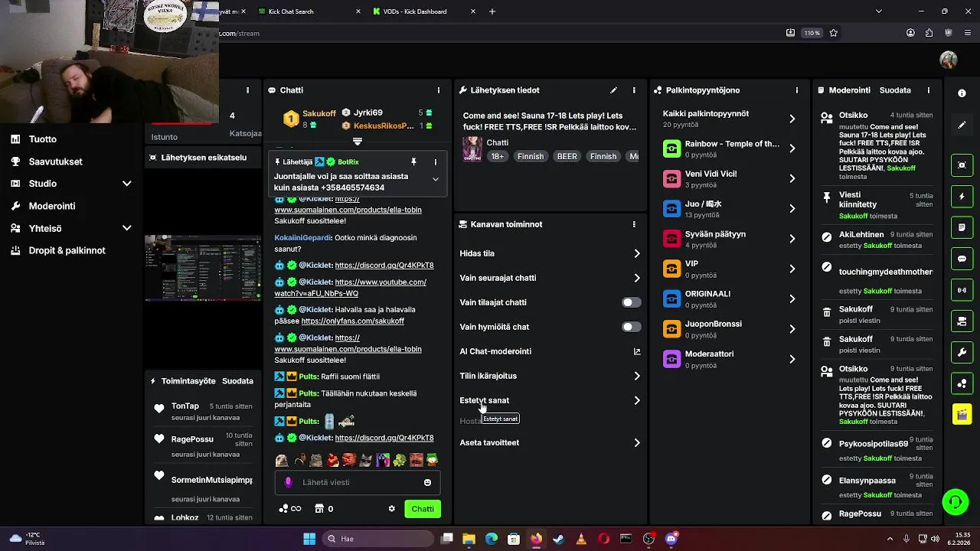Click the note page icon in right sidebar
The height and width of the screenshot is (551, 980).
(x=962, y=228)
